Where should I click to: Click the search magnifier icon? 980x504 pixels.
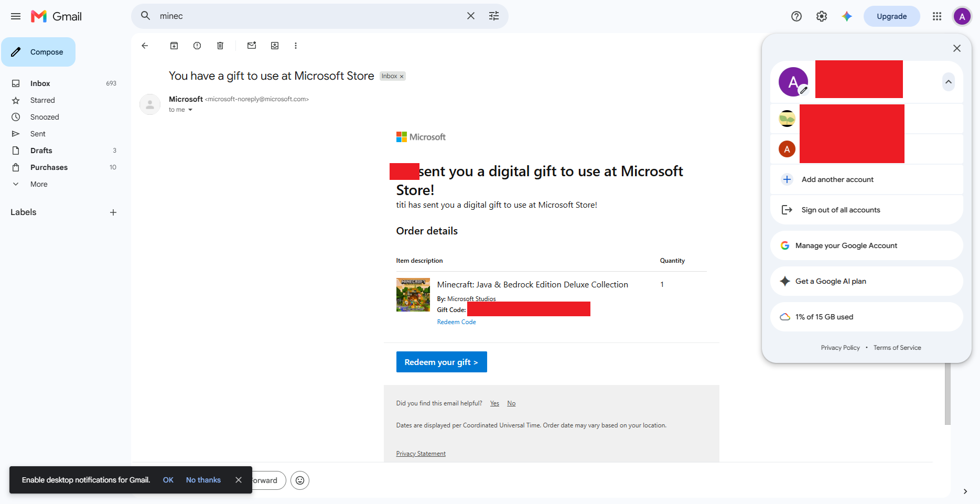(x=146, y=16)
